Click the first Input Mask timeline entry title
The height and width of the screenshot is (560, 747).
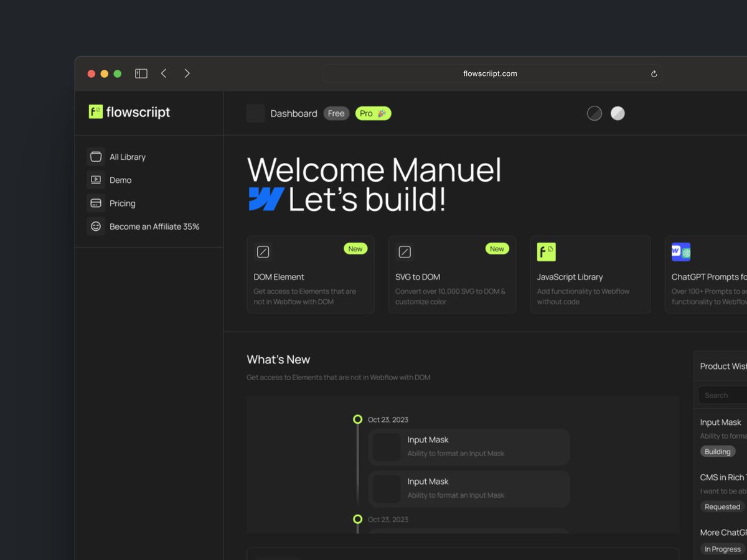(x=428, y=440)
